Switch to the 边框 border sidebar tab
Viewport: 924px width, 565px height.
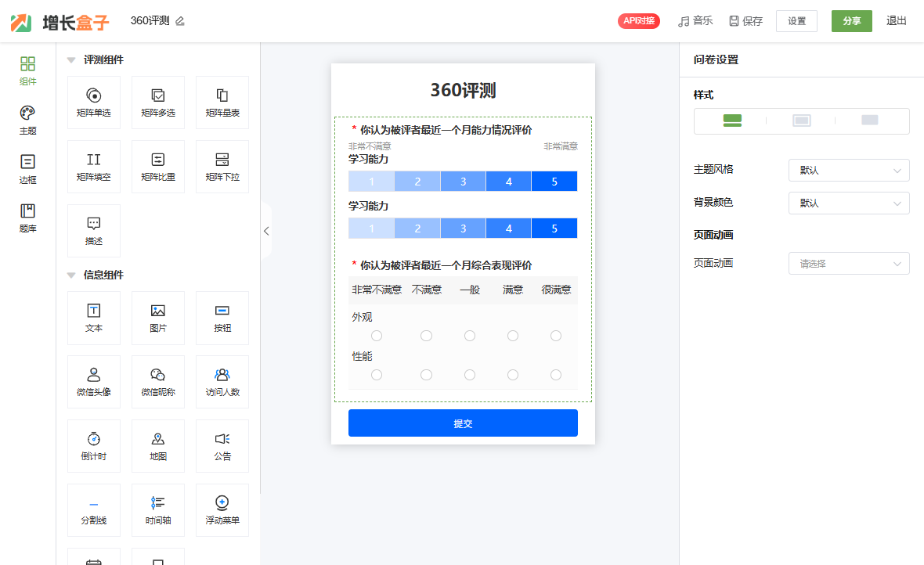[27, 169]
